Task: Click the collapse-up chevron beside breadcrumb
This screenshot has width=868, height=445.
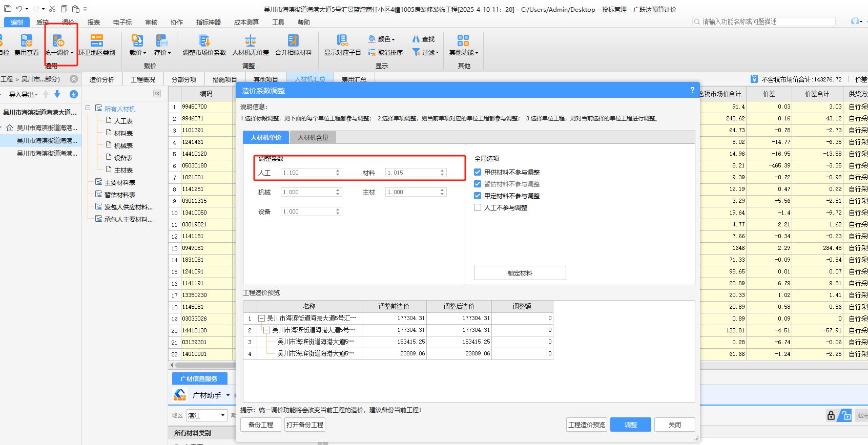Action: point(74,79)
